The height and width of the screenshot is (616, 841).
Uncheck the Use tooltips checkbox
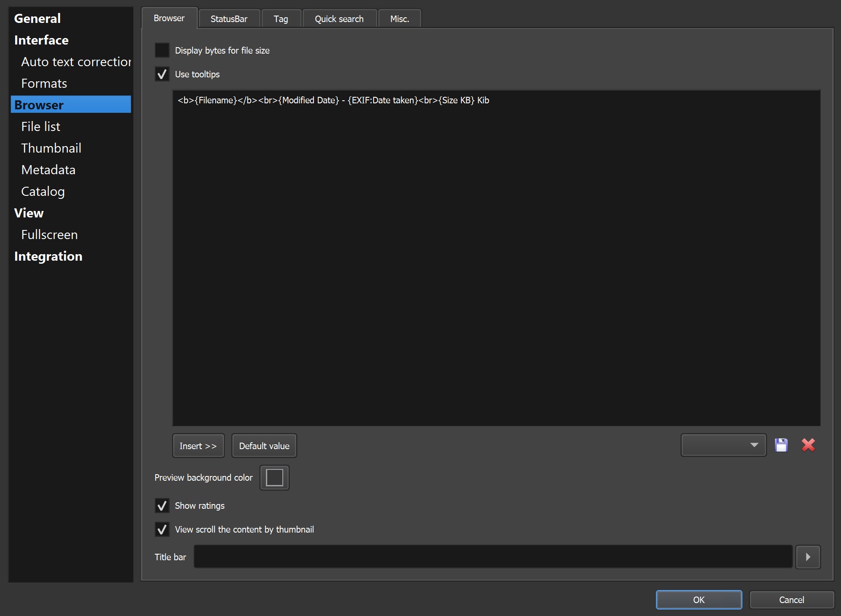click(x=162, y=74)
